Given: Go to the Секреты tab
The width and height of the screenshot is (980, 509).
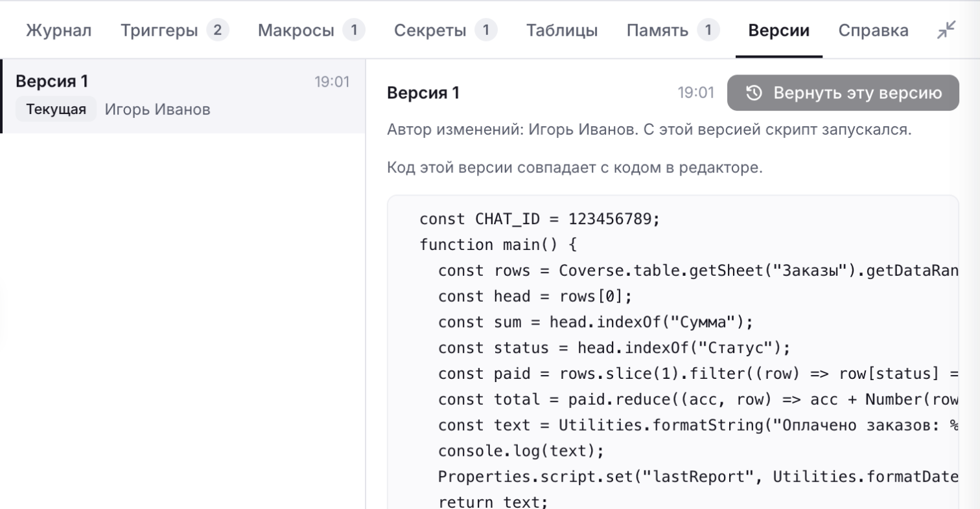Looking at the screenshot, I should [x=446, y=30].
